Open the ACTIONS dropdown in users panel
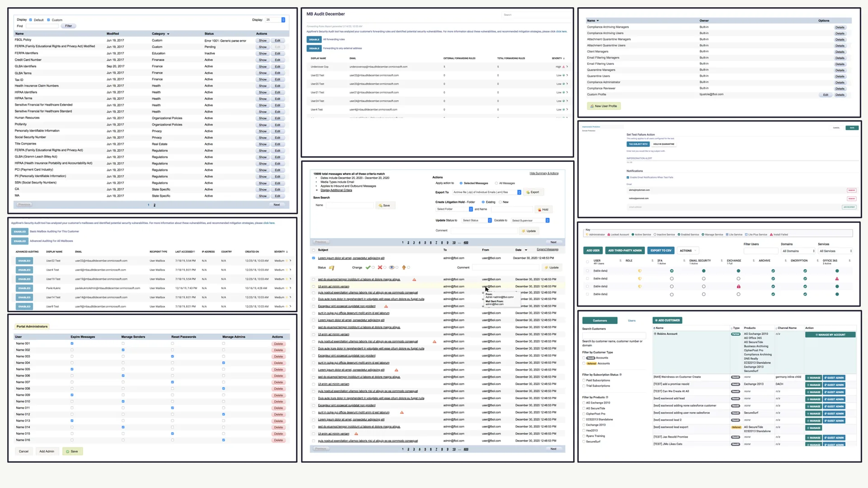The height and width of the screenshot is (488, 868). pyautogui.click(x=689, y=250)
